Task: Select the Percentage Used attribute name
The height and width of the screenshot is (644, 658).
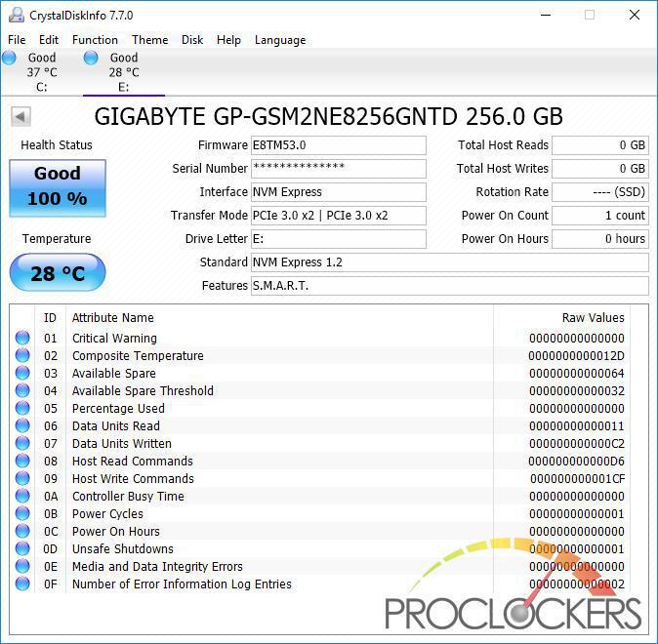Action: click(118, 409)
